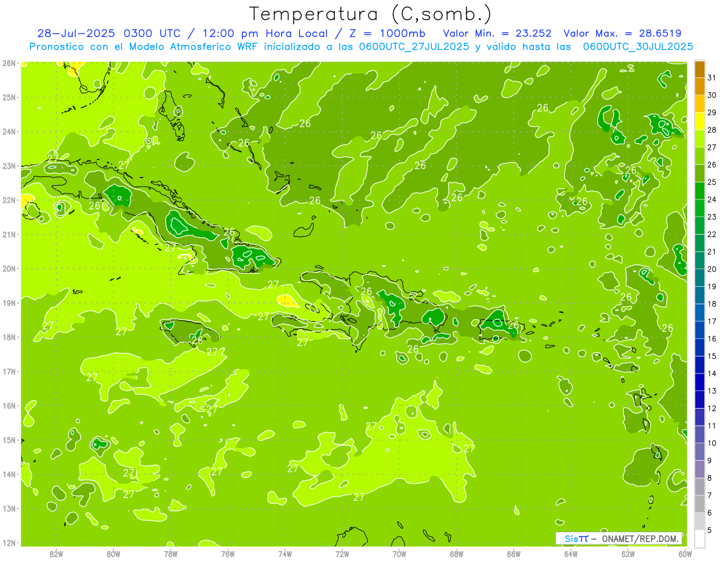The image size is (728, 562).
Task: Select the "Valor Min. = 23.252" text
Action: click(497, 33)
